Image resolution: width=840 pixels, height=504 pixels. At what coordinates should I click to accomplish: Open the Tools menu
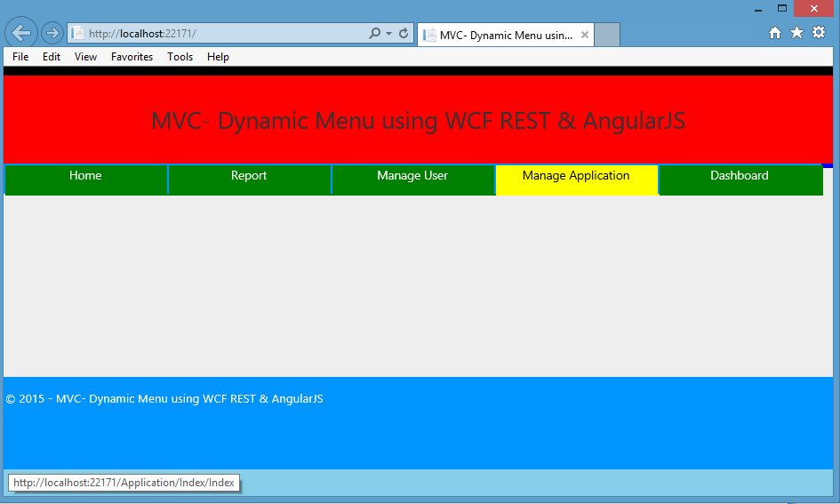[180, 57]
